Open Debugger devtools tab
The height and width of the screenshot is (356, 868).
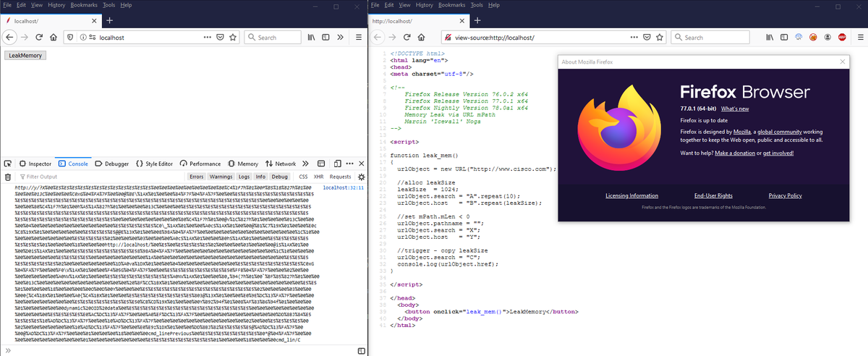click(112, 164)
